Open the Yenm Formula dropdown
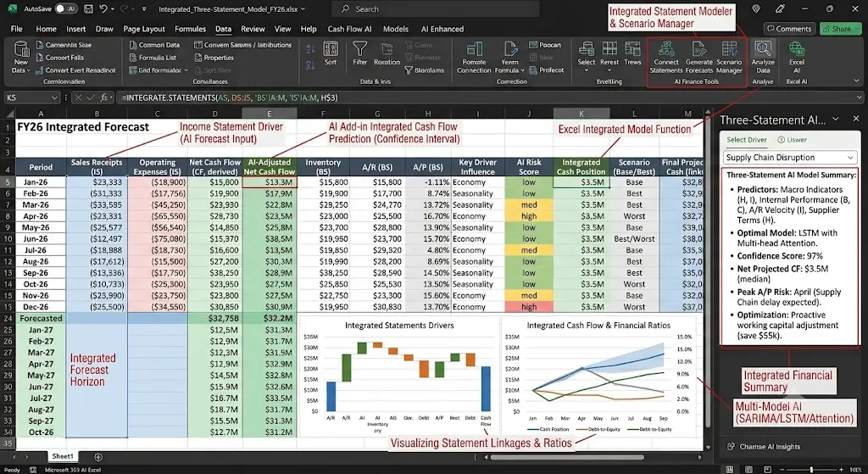The image size is (868, 474). point(522,70)
